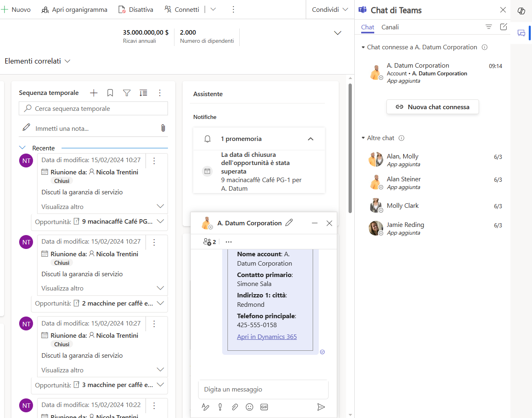This screenshot has height=418, width=532.
Task: Click the Disattiva command
Action: pos(136,9)
